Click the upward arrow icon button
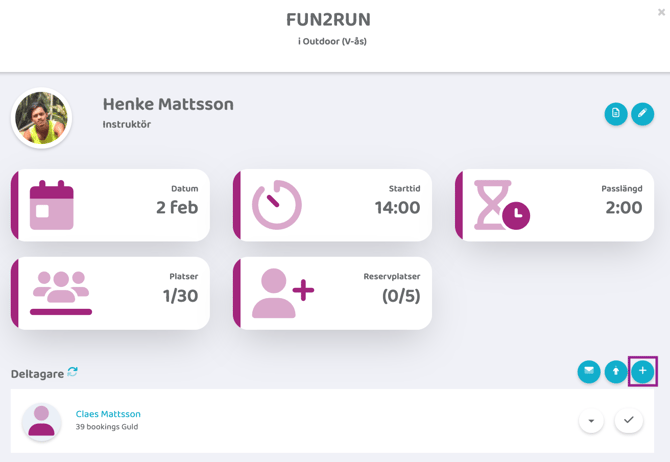This screenshot has width=670, height=462. pyautogui.click(x=616, y=372)
